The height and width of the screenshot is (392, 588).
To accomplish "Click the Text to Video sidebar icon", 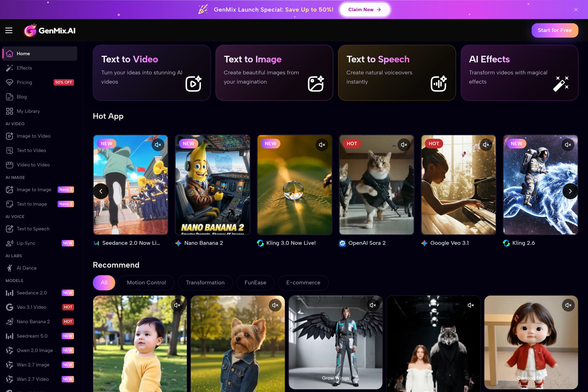I will [10, 150].
